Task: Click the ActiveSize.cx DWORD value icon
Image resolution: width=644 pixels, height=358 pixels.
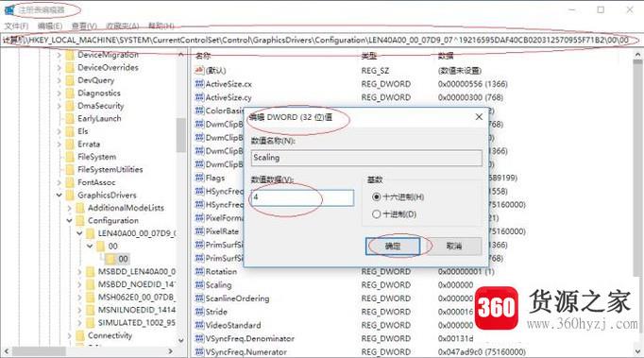Action: pyautogui.click(x=199, y=84)
